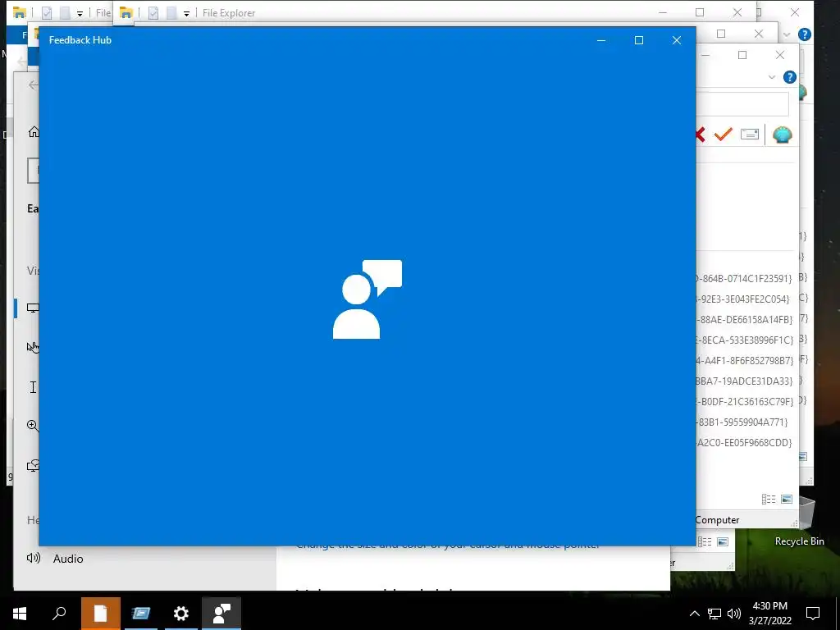Select the row ending -A4F1-8F6F852798B7}
The height and width of the screenshot is (630, 840).
[745, 361]
